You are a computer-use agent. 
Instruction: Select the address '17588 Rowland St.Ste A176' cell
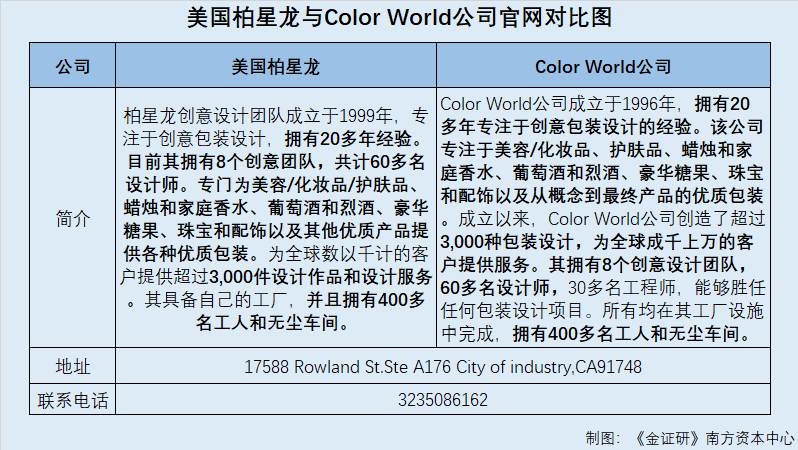pos(443,367)
